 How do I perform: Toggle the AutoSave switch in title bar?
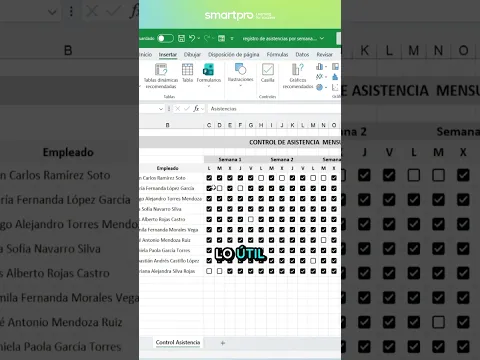[x=165, y=38]
